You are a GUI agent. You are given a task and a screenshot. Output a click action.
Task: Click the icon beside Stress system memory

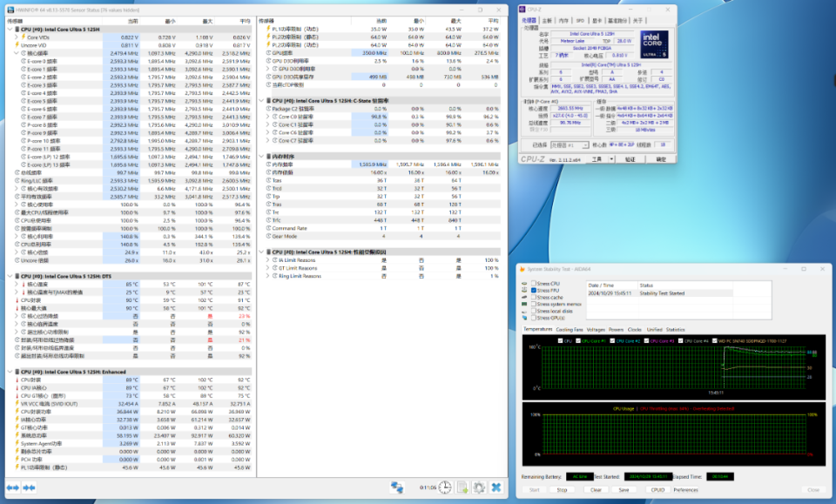coord(524,304)
